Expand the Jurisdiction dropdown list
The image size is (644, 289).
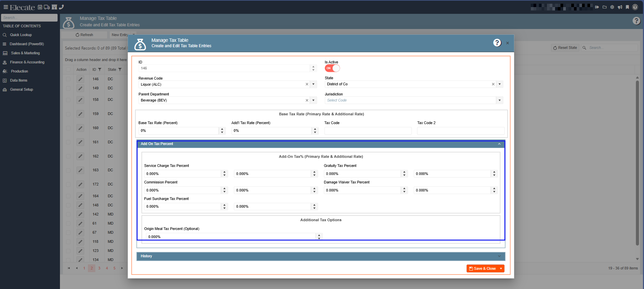pyautogui.click(x=500, y=100)
